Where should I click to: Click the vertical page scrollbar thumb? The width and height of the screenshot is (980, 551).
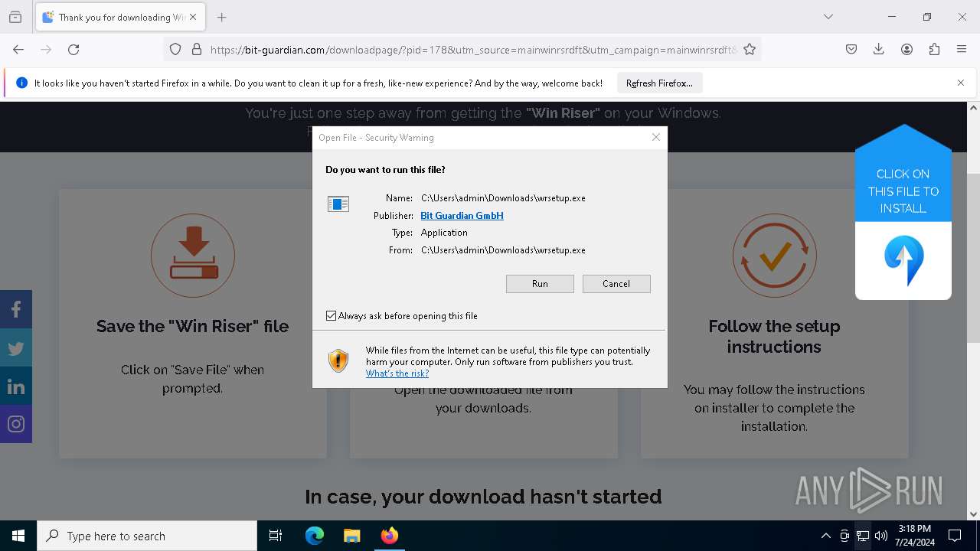[973, 258]
